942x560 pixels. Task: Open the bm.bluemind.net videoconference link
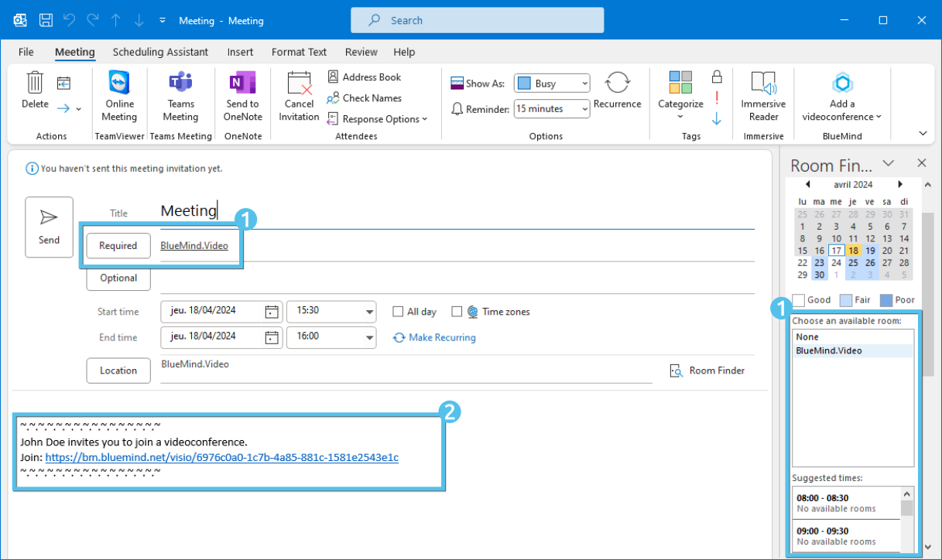pos(221,457)
